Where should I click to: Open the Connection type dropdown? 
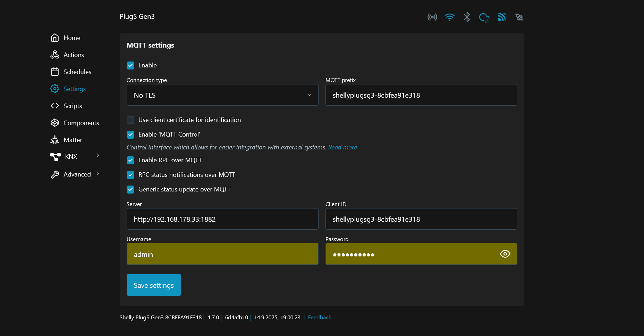click(x=222, y=95)
